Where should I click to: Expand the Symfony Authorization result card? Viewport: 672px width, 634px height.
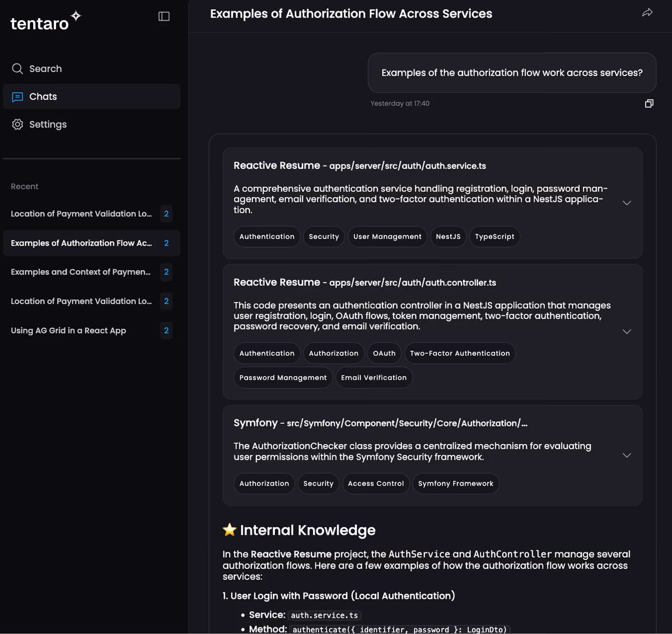tap(627, 455)
